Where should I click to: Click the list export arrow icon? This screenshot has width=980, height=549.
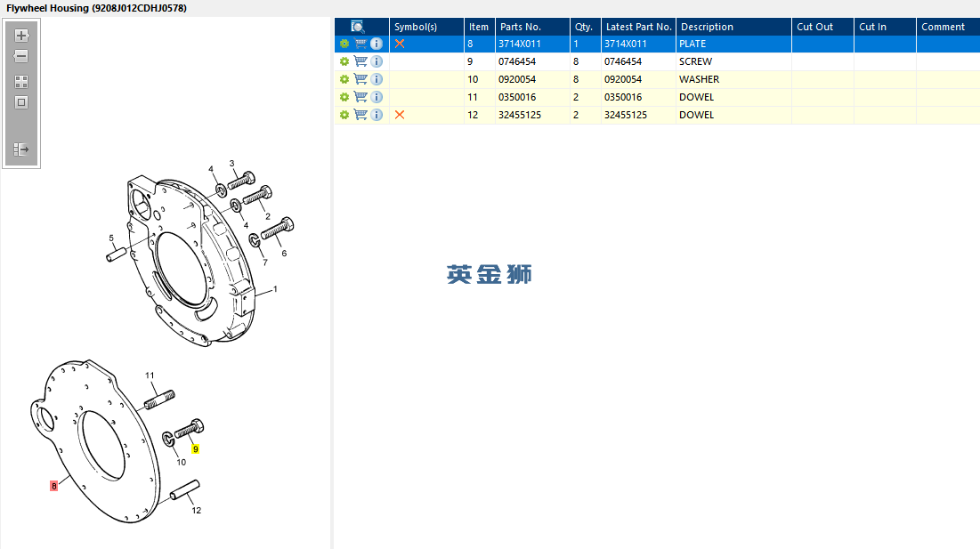coord(21,149)
